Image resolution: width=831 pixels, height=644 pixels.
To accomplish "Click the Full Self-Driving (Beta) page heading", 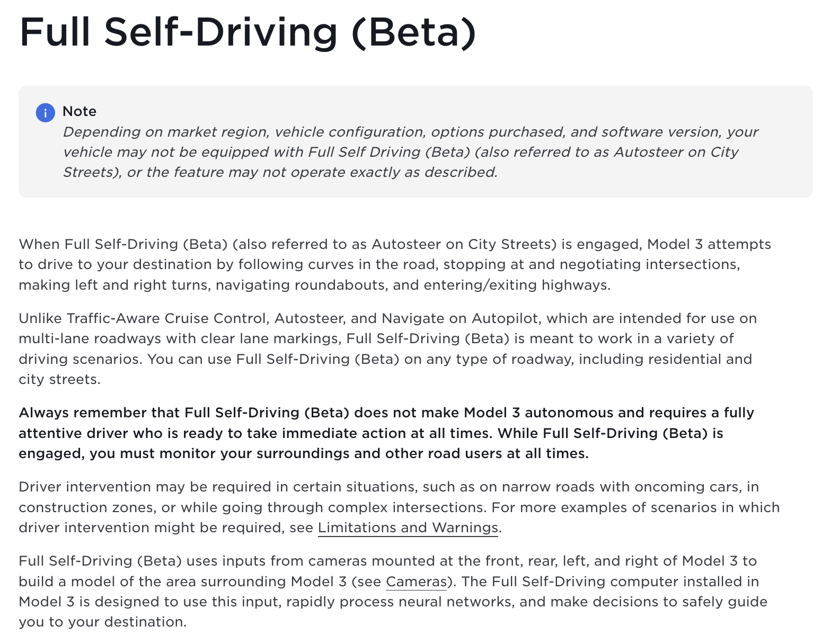I will pyautogui.click(x=248, y=32).
